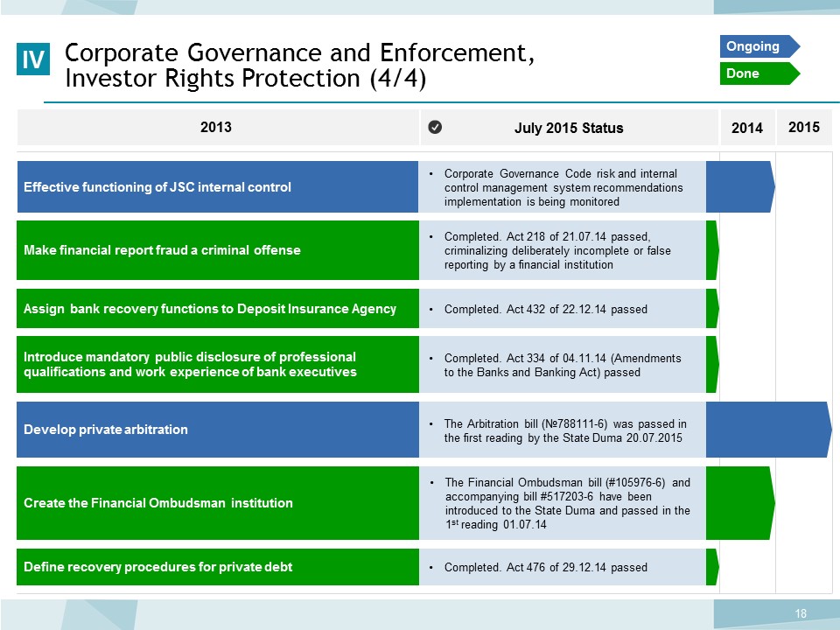Click the Arbitration bill №788111-6 status text
The width and height of the screenshot is (840, 630).
(x=565, y=430)
